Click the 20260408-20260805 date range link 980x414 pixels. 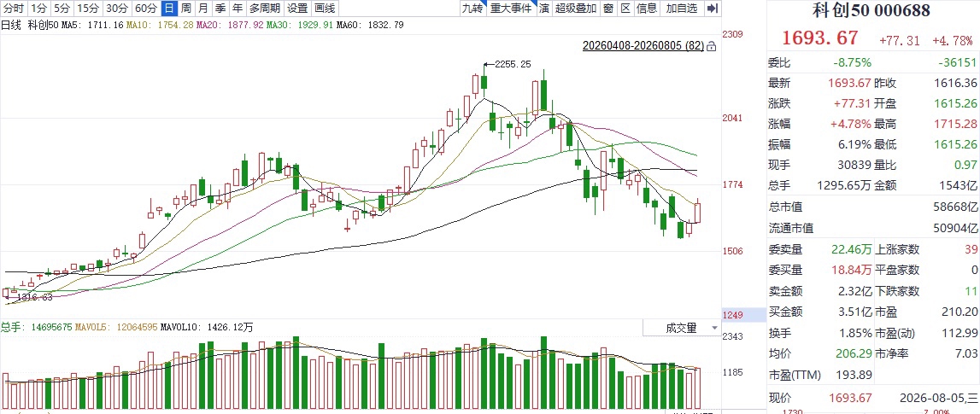[x=643, y=46]
